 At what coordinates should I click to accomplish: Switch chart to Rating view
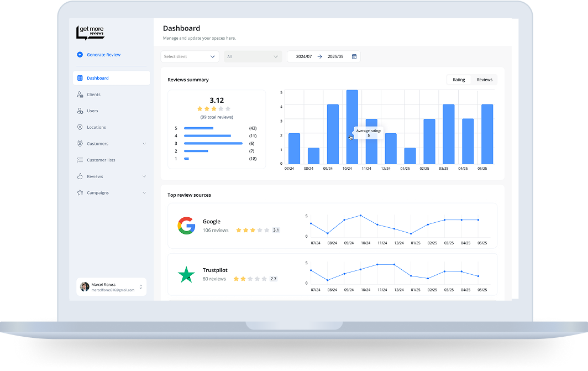[459, 80]
